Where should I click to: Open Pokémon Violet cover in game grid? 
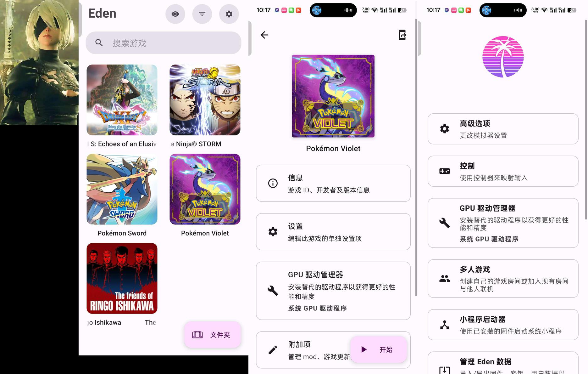[205, 189]
